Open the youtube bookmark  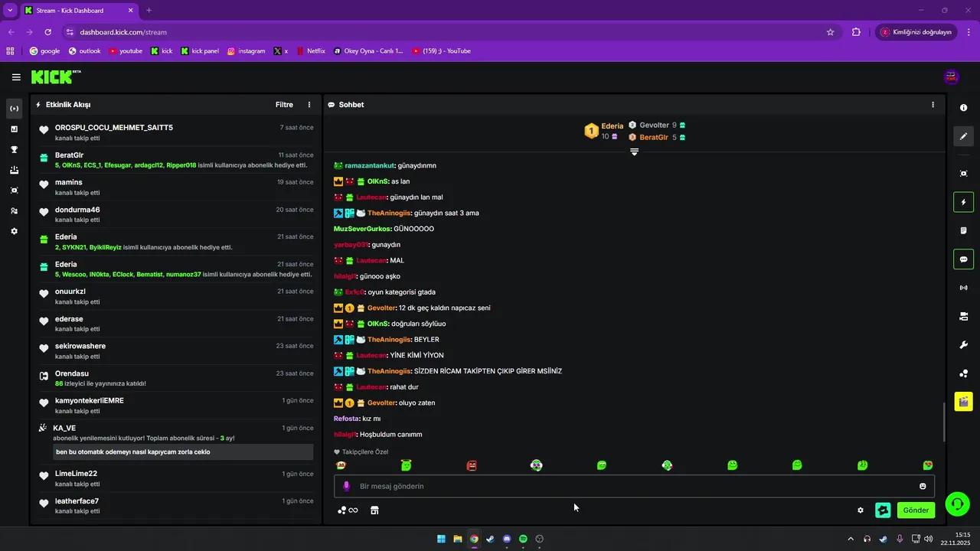pyautogui.click(x=126, y=51)
